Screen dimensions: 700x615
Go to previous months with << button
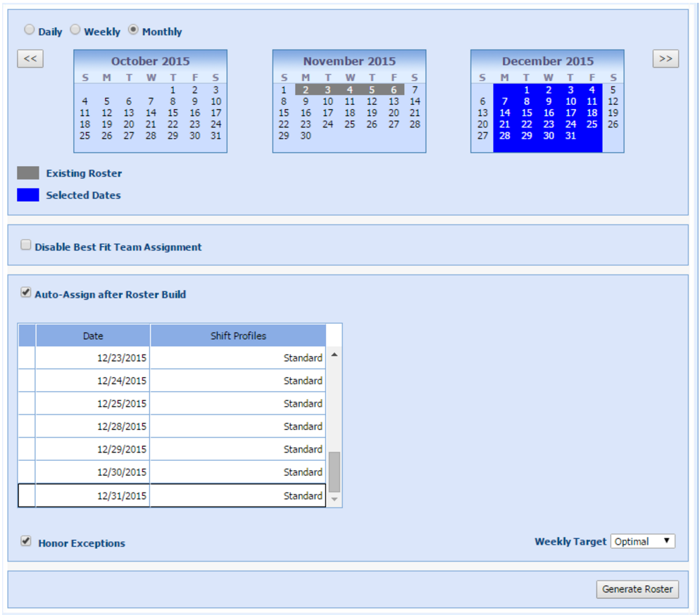[x=30, y=59]
